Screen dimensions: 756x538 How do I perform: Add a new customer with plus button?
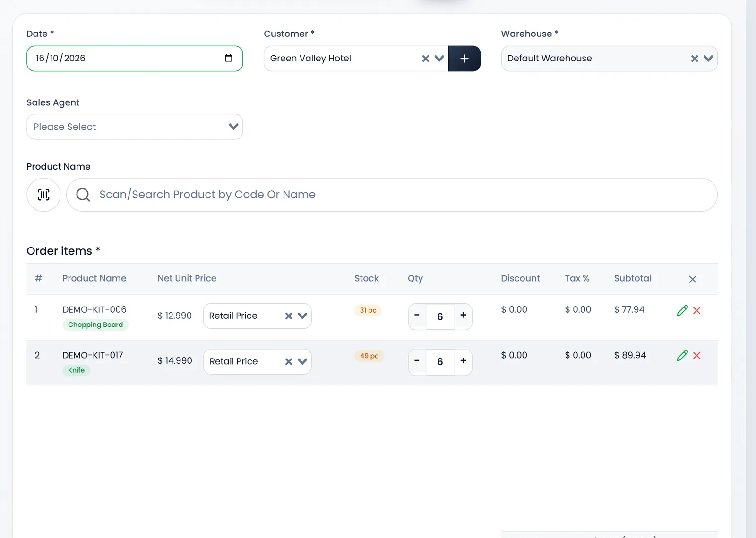click(464, 59)
